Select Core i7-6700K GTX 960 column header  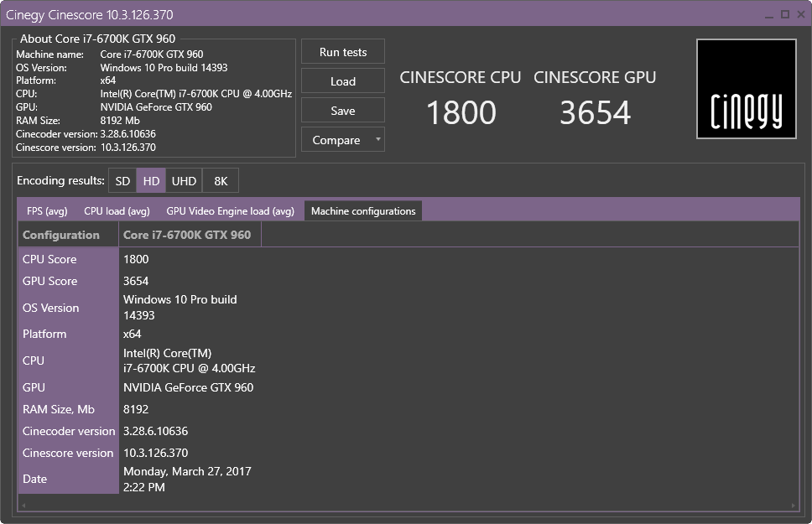tap(190, 235)
